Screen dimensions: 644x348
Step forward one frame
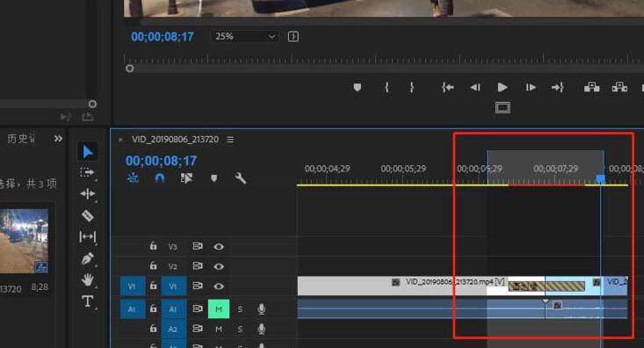(531, 87)
